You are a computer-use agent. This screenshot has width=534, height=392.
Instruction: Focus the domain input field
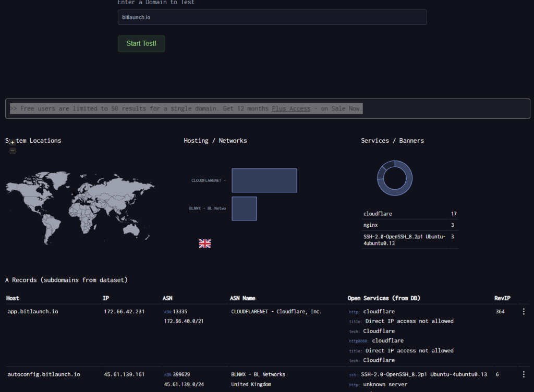pyautogui.click(x=272, y=17)
